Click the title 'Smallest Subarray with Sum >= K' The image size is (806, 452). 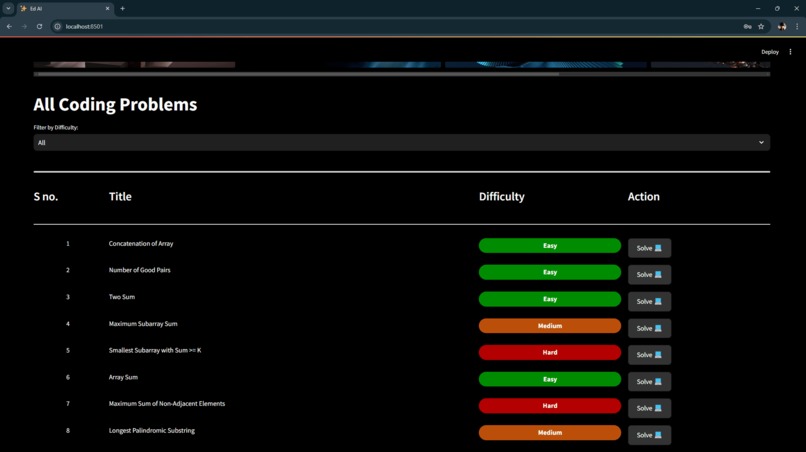[155, 350]
